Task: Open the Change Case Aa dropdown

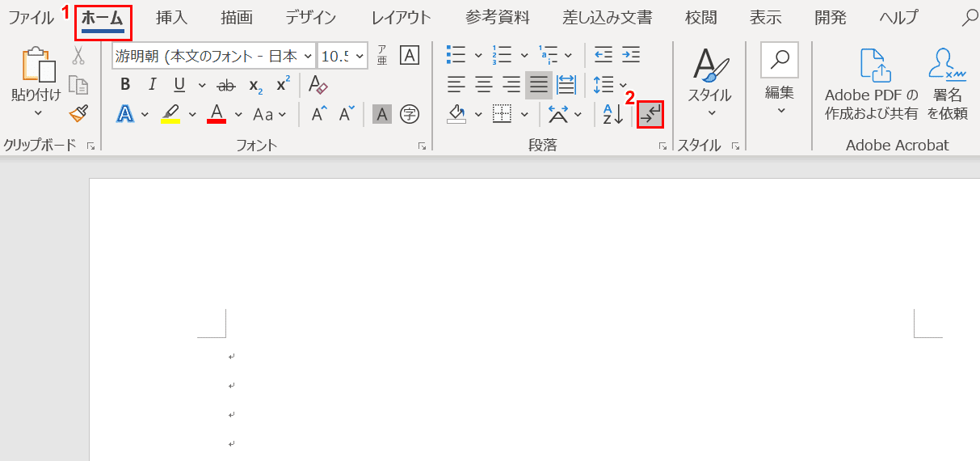Action: [x=269, y=114]
